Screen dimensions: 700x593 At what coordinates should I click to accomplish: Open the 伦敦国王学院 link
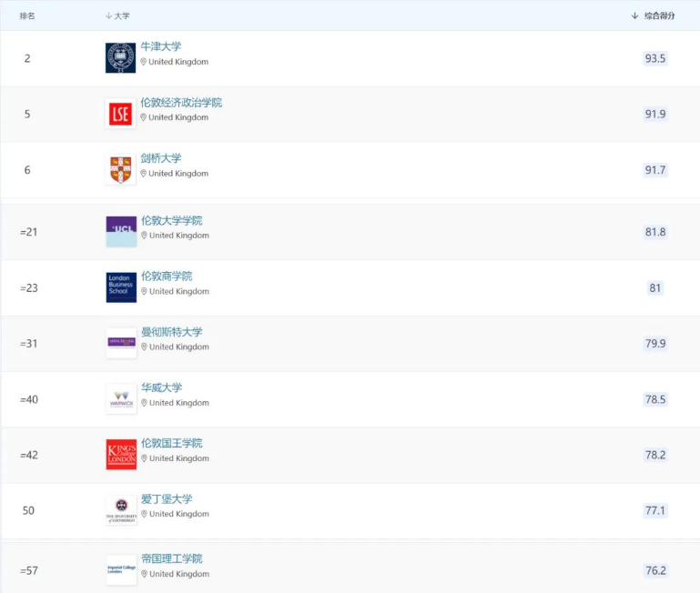tap(172, 443)
